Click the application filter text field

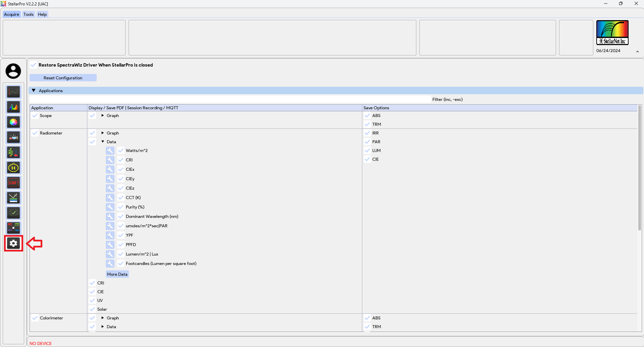pyautogui.click(x=230, y=99)
